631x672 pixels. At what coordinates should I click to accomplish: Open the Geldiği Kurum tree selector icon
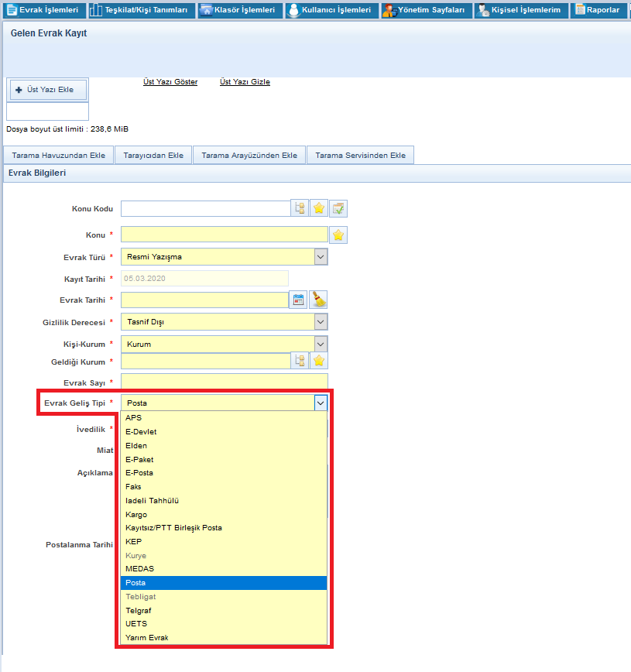[300, 360]
